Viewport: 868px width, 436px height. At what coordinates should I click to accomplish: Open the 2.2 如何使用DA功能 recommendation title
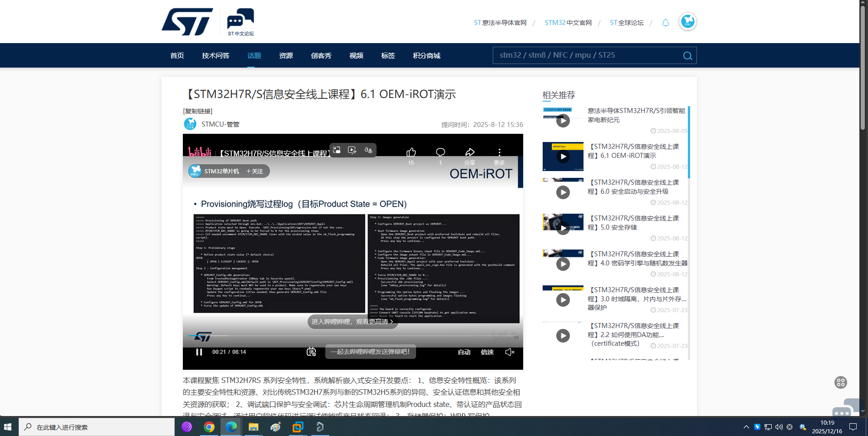pos(633,334)
